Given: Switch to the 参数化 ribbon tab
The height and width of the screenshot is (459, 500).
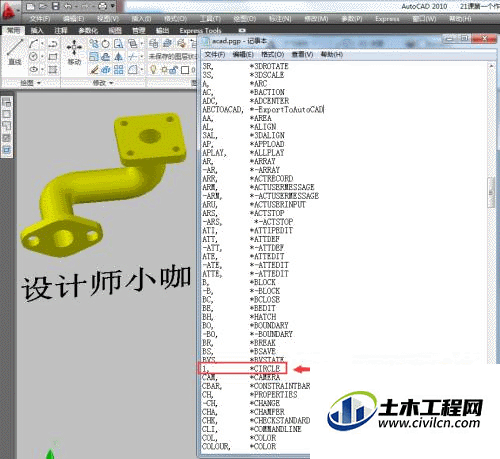Looking at the screenshot, I should pos(88,30).
